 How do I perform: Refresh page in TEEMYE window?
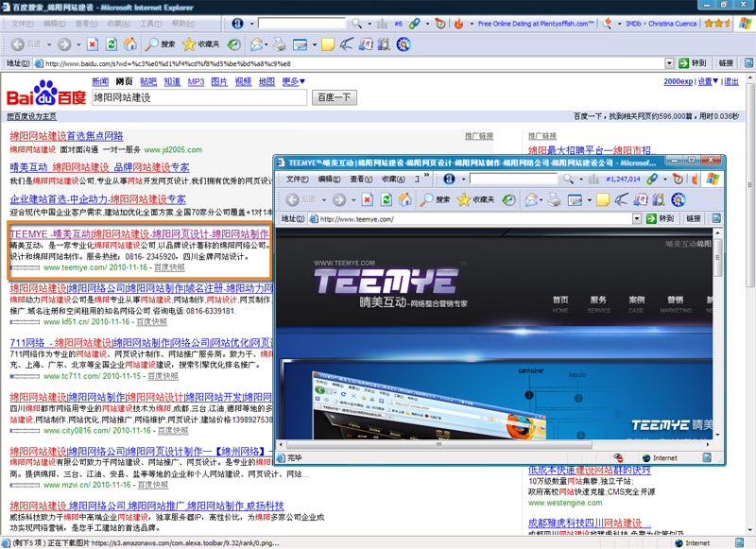pos(387,199)
